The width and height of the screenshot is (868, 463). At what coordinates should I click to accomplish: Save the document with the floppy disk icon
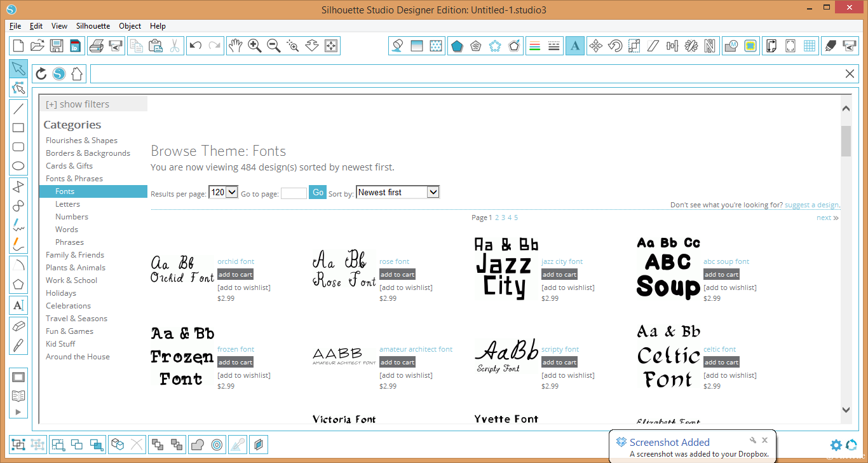pyautogui.click(x=57, y=46)
